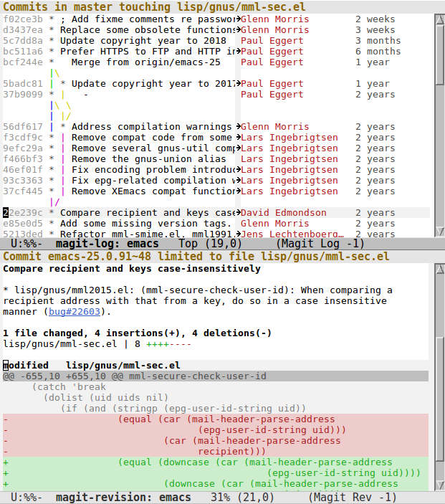Click the graph asterisk beside commit 56df617
Viewport: 445px width, 504px height.
pyautogui.click(x=52, y=127)
